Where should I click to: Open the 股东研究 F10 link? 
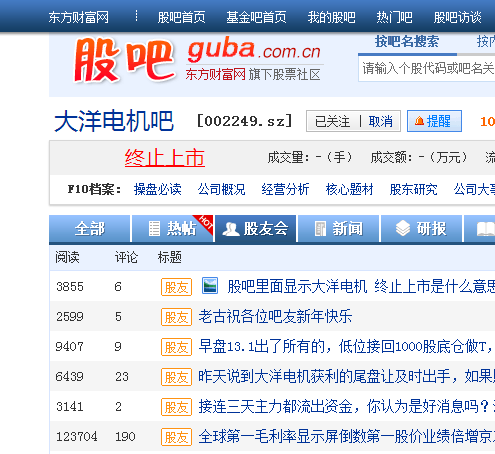[413, 189]
